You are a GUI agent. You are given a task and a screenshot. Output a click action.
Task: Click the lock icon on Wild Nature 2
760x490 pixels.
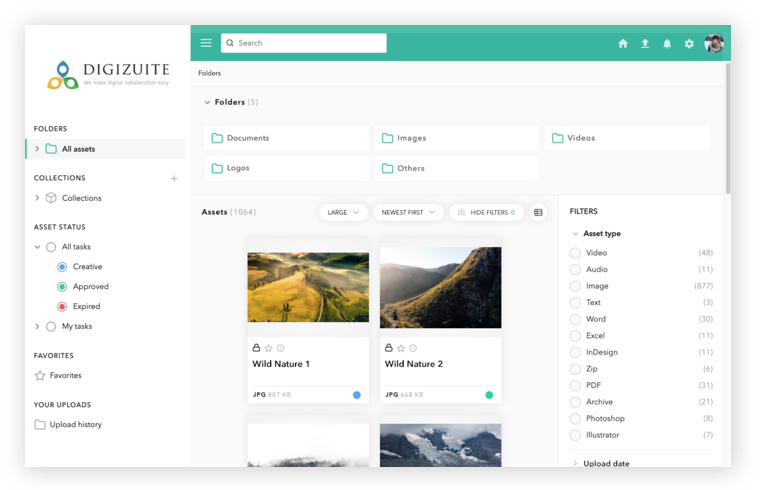point(389,348)
